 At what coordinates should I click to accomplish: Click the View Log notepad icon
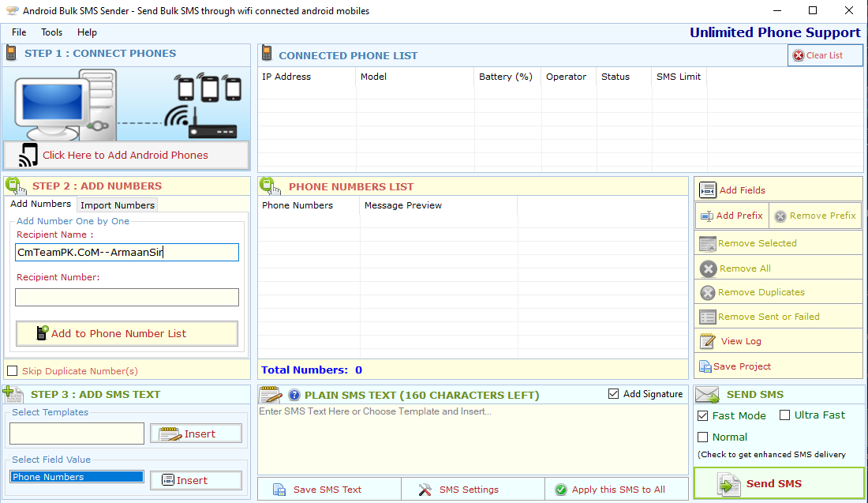(x=708, y=341)
